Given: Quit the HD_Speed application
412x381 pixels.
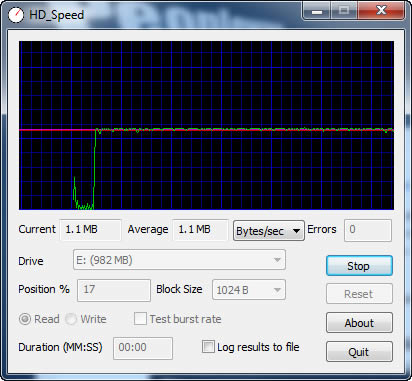Looking at the screenshot, I should (359, 351).
